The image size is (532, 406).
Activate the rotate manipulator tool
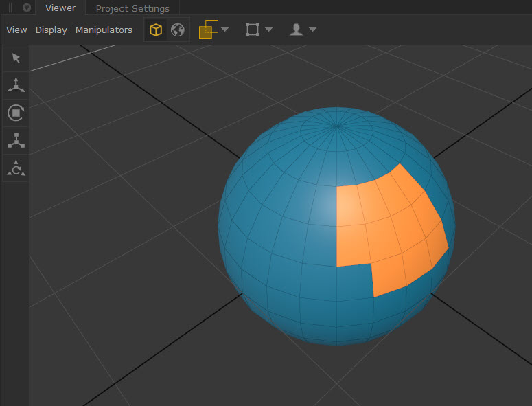[16, 113]
